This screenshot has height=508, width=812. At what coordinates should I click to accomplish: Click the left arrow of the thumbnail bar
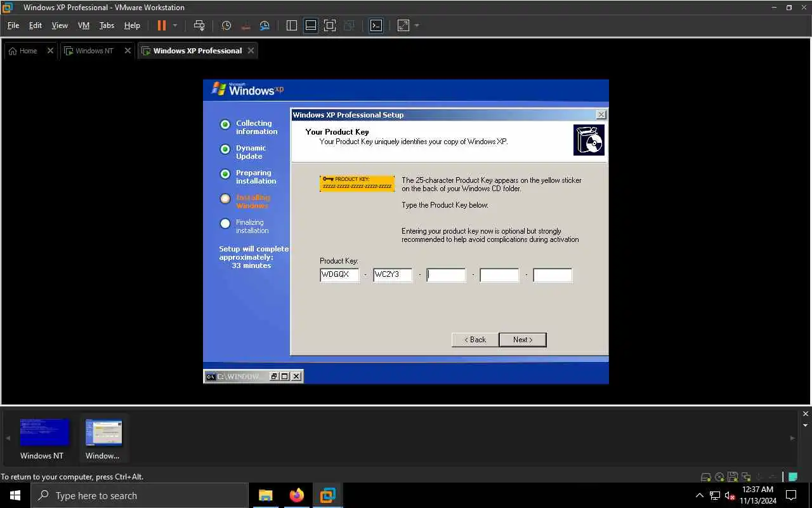[8, 438]
